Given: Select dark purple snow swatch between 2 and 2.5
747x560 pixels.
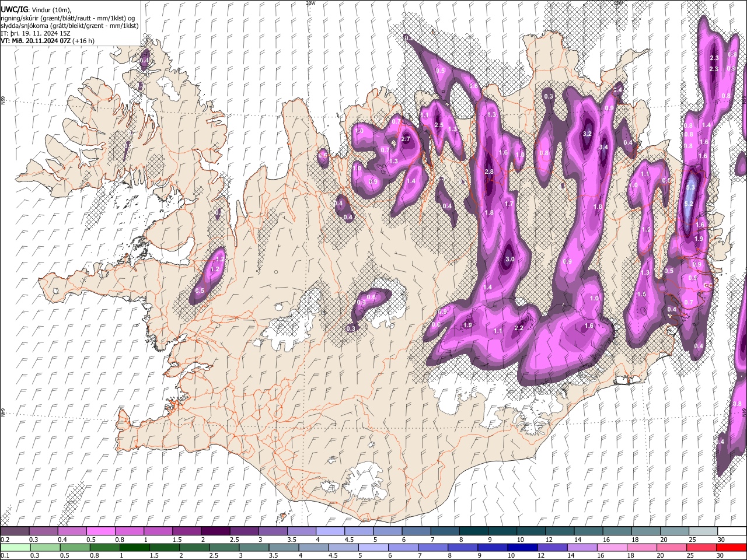Looking at the screenshot, I should [215, 531].
